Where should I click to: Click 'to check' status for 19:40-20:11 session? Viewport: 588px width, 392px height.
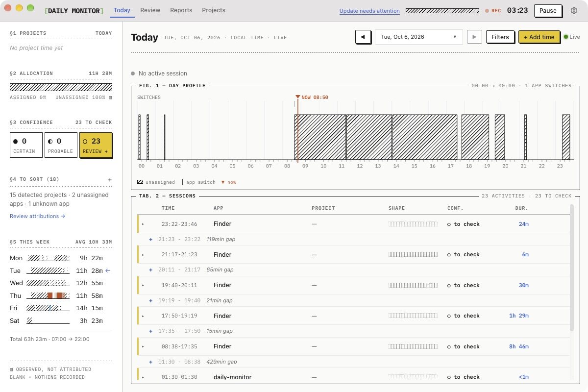pos(464,285)
